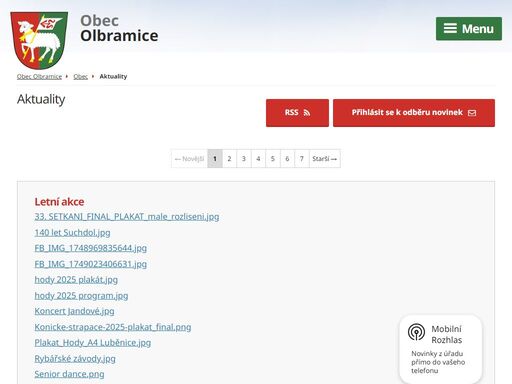Go to pagination page 5

click(273, 159)
